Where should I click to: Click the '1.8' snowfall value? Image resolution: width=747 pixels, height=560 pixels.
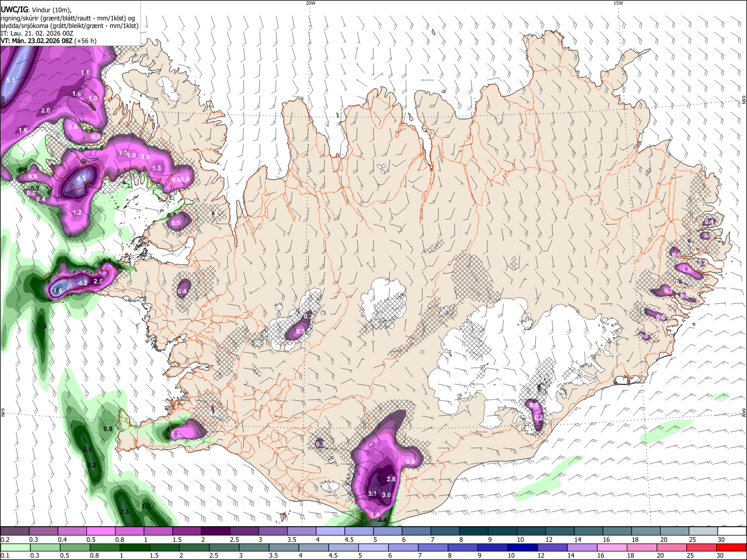76,94
